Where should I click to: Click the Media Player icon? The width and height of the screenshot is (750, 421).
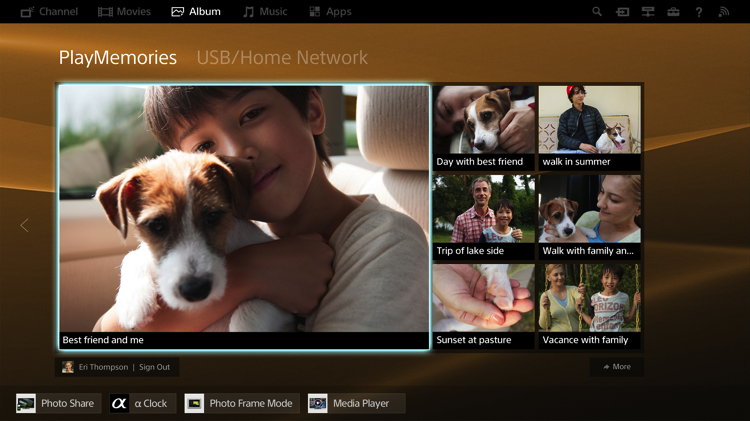click(318, 403)
